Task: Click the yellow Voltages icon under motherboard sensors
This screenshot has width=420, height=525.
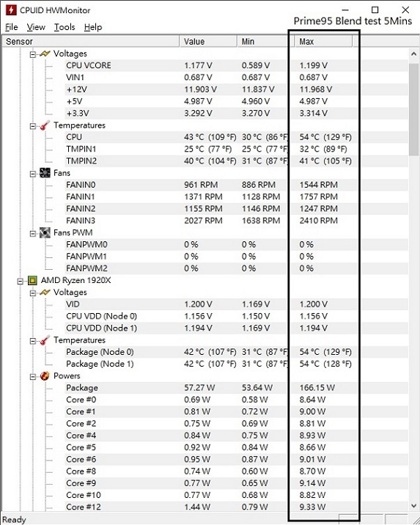Action: click(45, 54)
